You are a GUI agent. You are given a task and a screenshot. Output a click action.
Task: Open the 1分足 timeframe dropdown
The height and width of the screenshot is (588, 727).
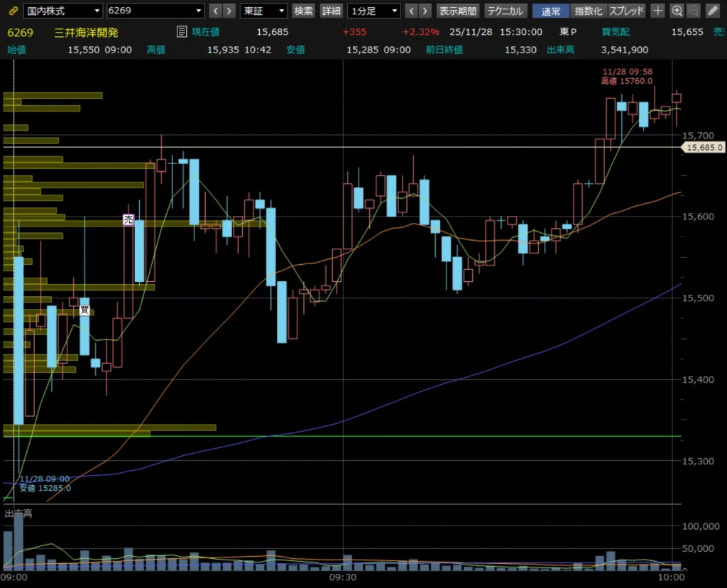(373, 11)
